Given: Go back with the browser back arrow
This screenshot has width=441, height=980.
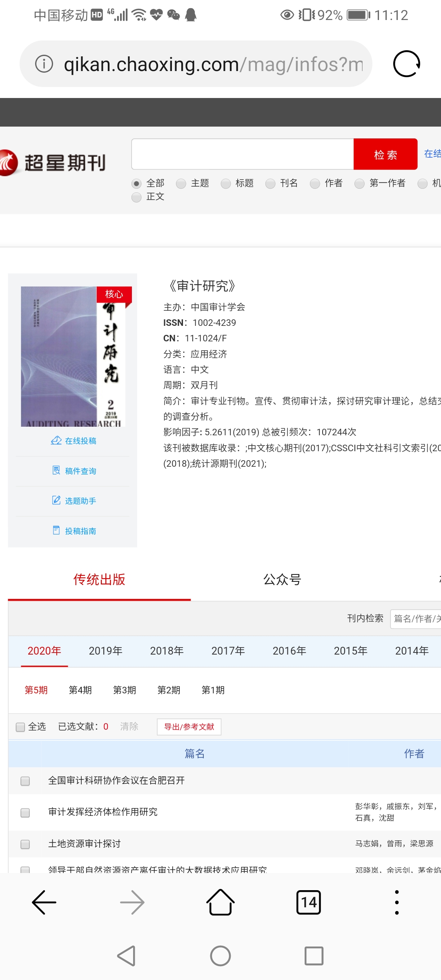Looking at the screenshot, I should coord(44,902).
